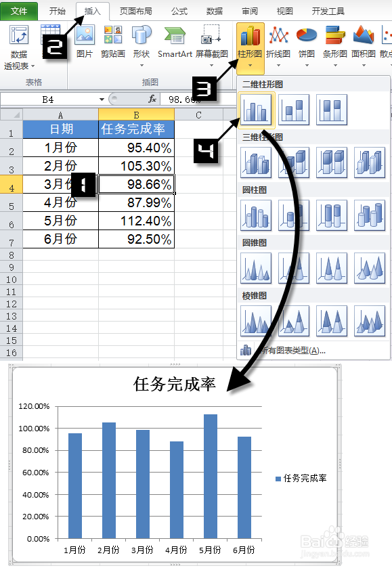Open the 文件 (File) tab
Viewport: 392px width, 568px height.
pos(19,11)
